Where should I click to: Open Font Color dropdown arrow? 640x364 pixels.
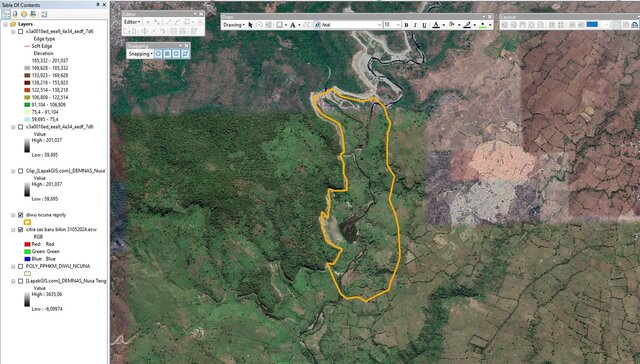pos(443,25)
